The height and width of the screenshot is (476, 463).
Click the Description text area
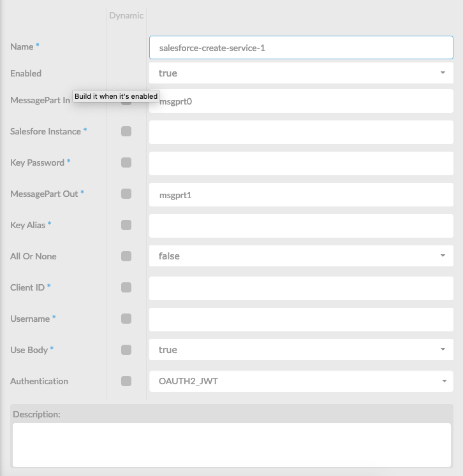pyautogui.click(x=231, y=445)
